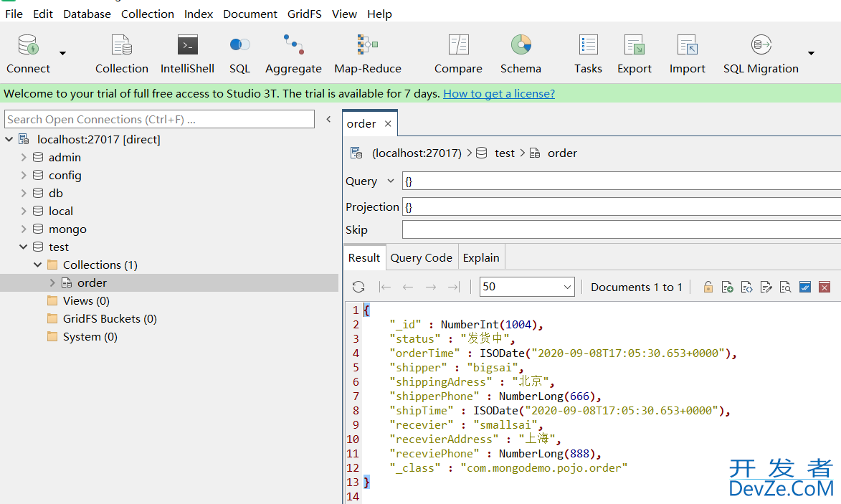
Task: Select the admin database row
Action: (x=65, y=158)
